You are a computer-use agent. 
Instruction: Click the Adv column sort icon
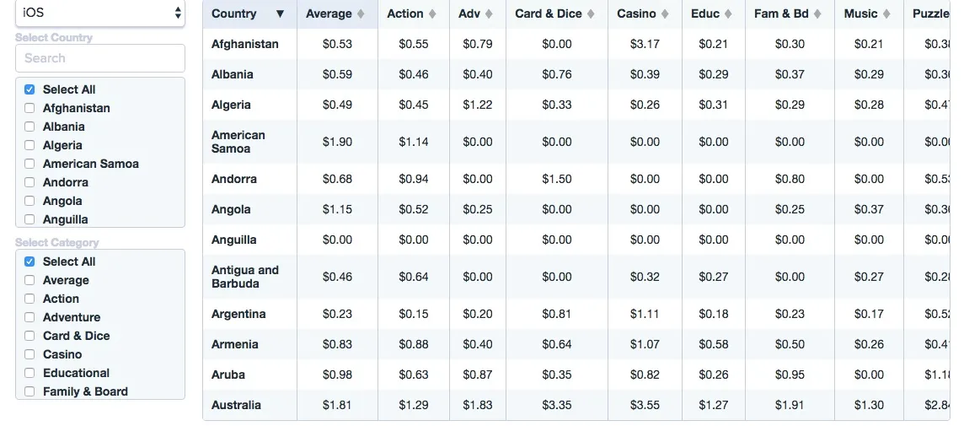489,14
